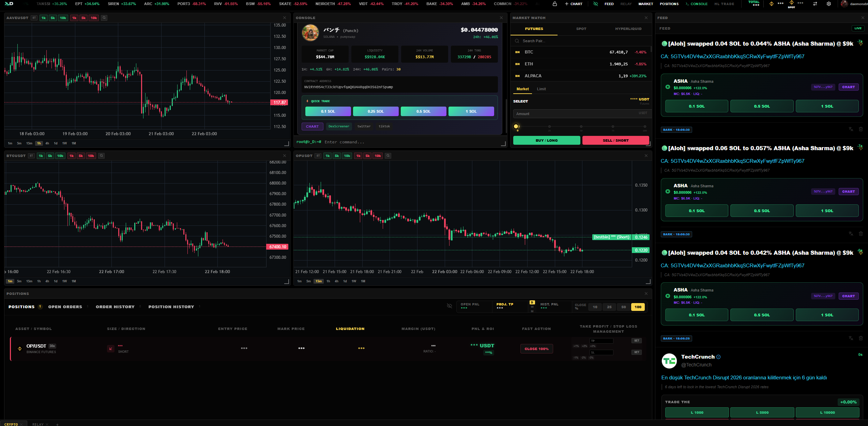Click CLOSE 100% on the OP/USDT position
The height and width of the screenshot is (426, 868).
click(x=536, y=349)
